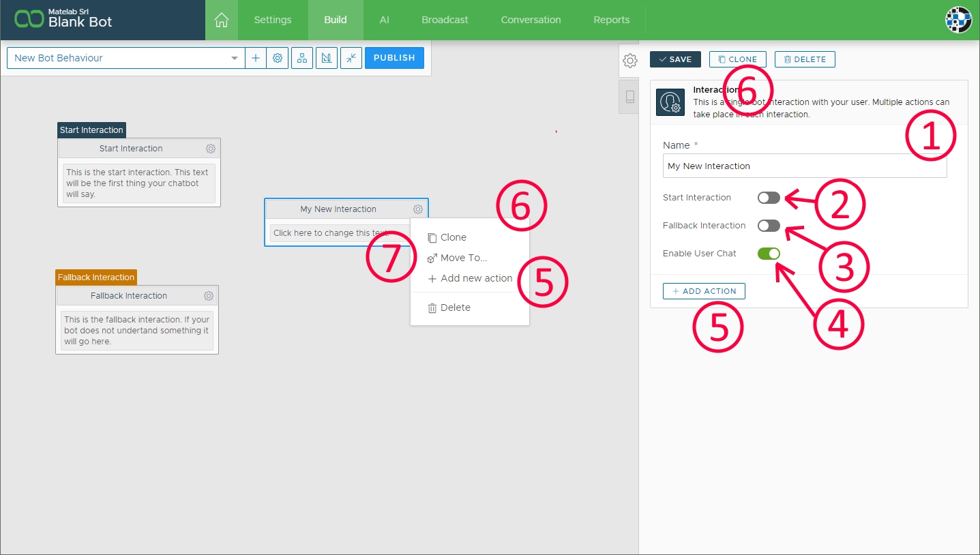Screen dimensions: 980x555
Task: Click the Publish button
Action: (x=394, y=58)
